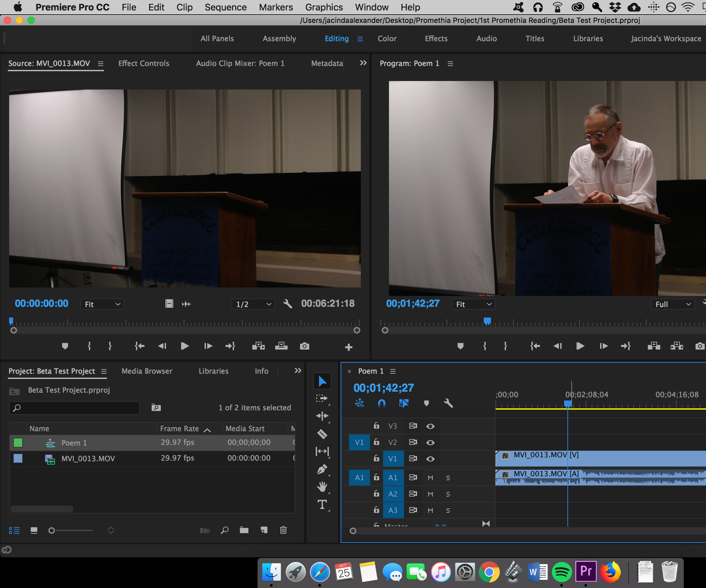Switch to Color workspace
706x588 pixels.
click(x=387, y=39)
